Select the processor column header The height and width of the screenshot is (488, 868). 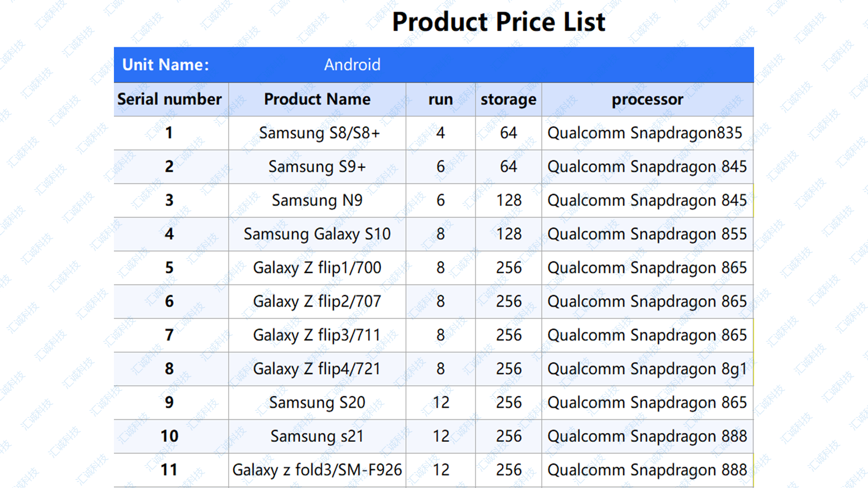coord(647,99)
